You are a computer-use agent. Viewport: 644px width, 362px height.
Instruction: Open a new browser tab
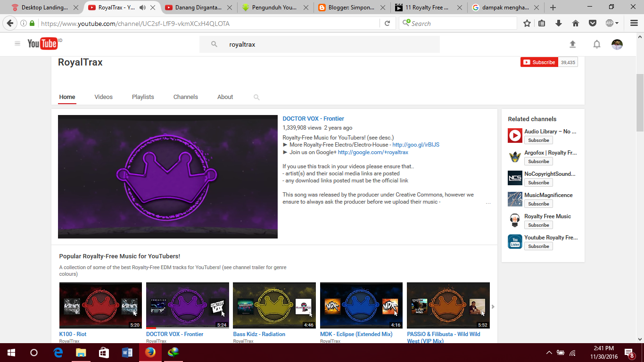[553, 8]
